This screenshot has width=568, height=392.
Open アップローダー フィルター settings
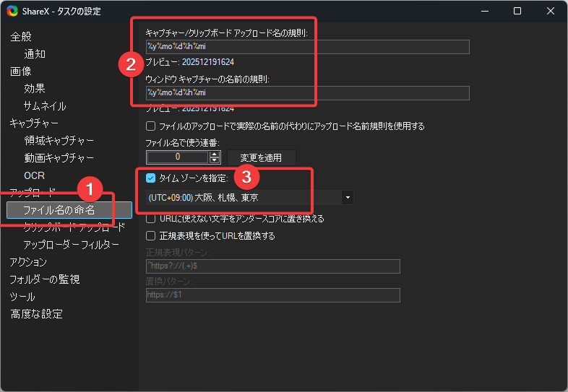point(71,245)
